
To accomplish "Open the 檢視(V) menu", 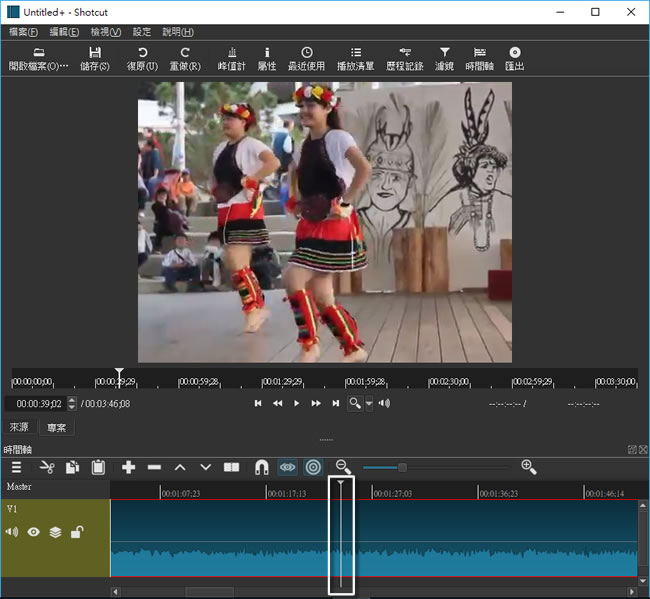I will [106, 32].
